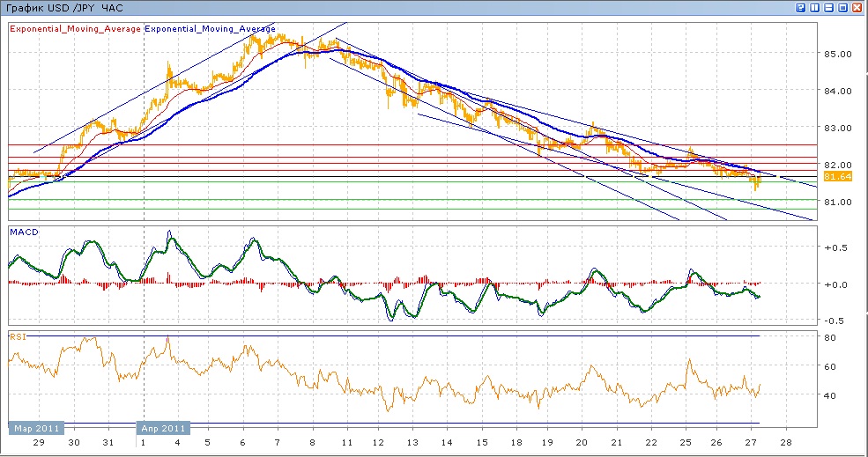Click the 83.00 price axis label
Image resolution: width=868 pixels, height=457 pixels.
[x=836, y=128]
